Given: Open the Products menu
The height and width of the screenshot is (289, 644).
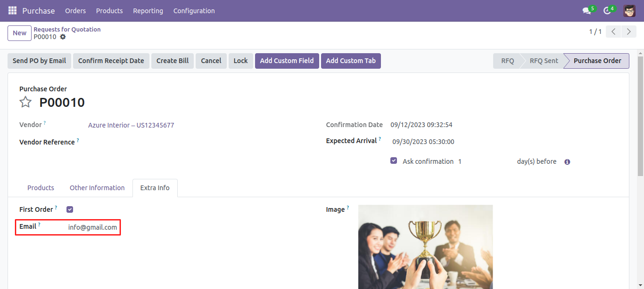Looking at the screenshot, I should point(109,10).
